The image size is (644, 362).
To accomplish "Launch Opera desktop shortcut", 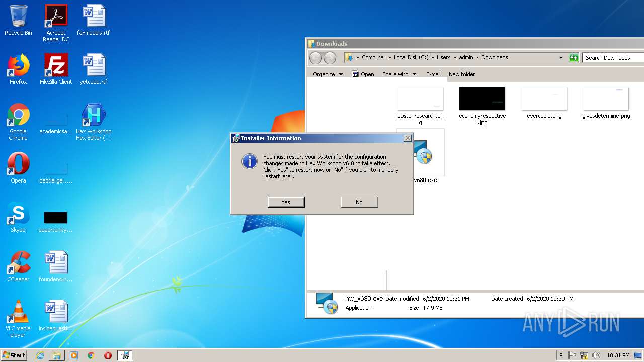I will (18, 168).
